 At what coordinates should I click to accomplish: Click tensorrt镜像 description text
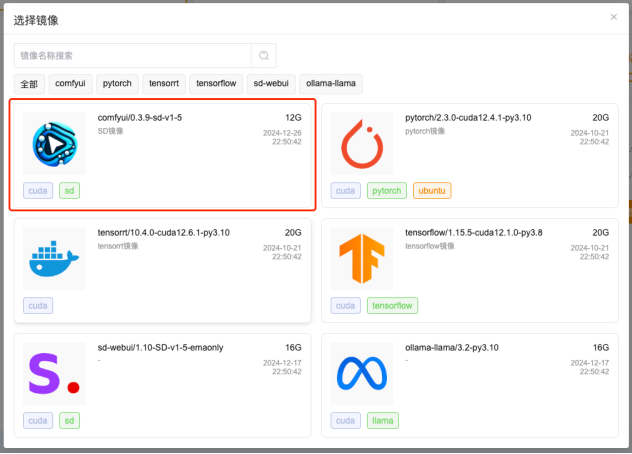(x=118, y=246)
